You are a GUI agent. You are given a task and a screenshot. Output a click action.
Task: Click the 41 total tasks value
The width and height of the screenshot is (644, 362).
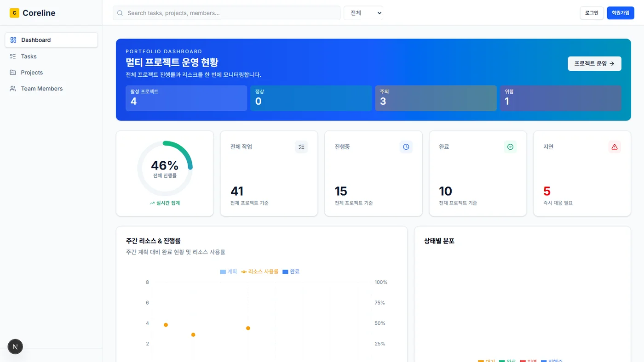tap(237, 191)
